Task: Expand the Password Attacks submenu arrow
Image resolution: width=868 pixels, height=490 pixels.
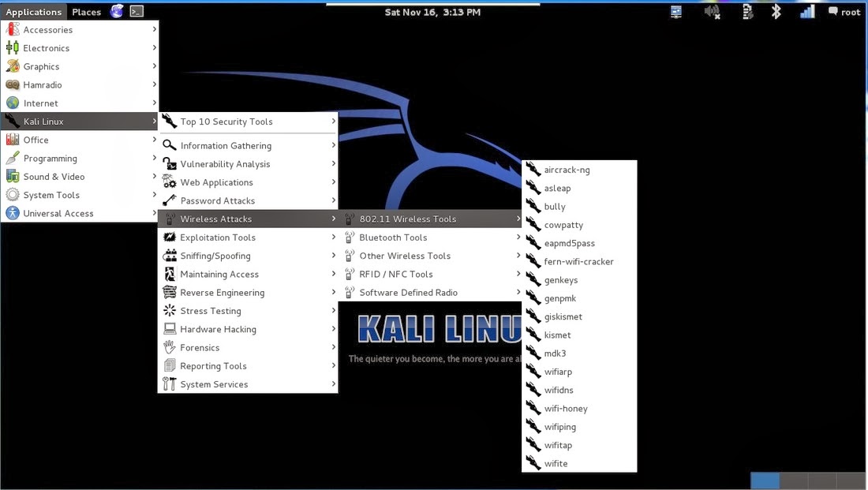Action: point(333,200)
